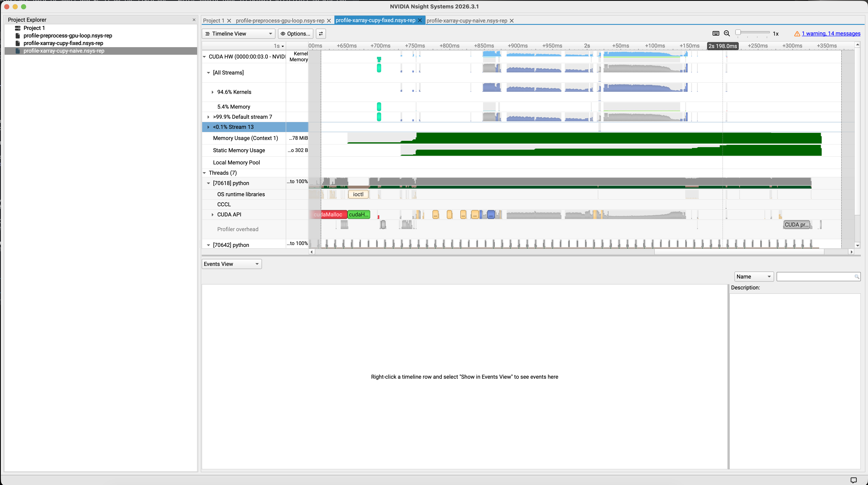Click the Static Memory Usage row label
The image size is (868, 485).
239,150
